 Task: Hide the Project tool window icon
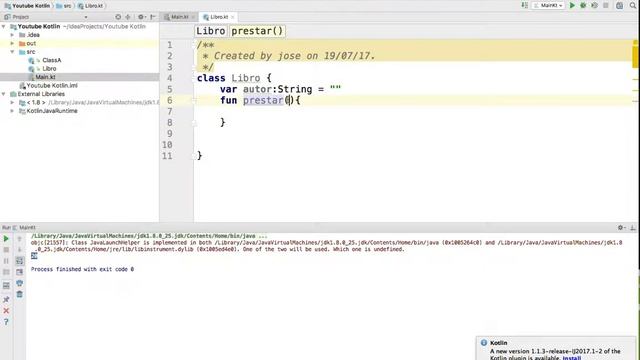[153, 17]
